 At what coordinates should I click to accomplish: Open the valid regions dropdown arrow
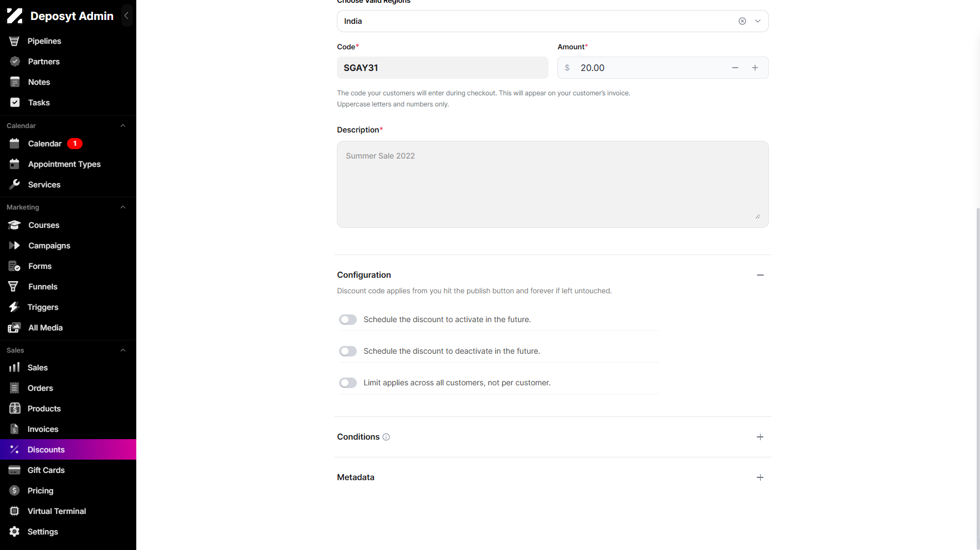point(757,21)
